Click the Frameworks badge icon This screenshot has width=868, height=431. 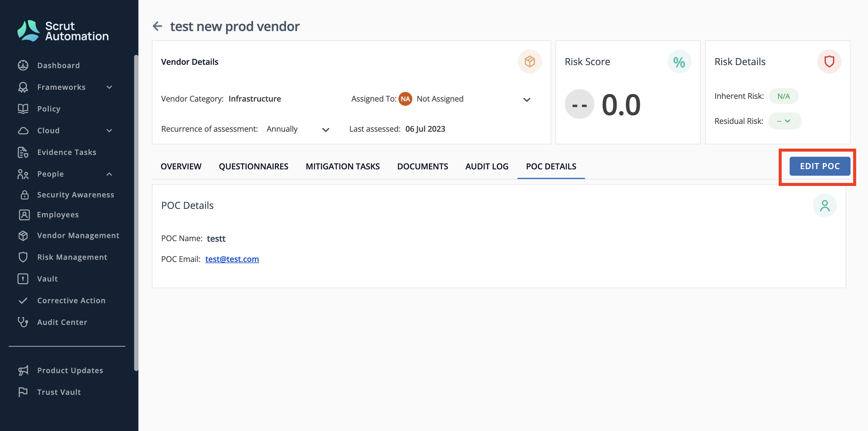point(23,87)
